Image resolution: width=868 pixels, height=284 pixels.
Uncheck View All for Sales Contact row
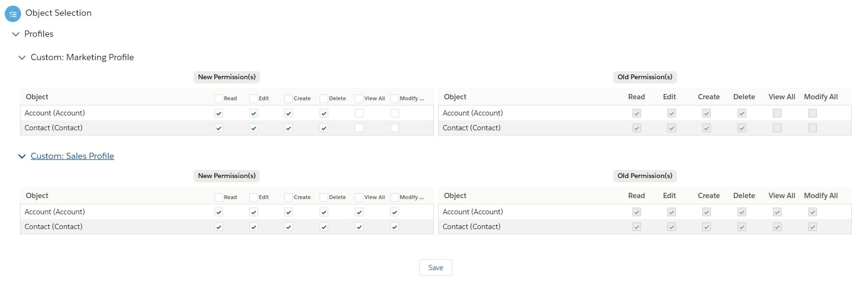pos(359,227)
